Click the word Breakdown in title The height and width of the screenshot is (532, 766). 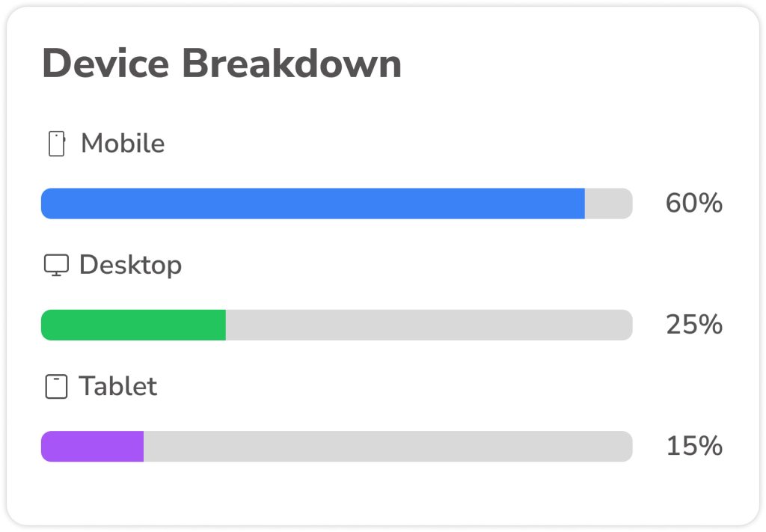point(292,64)
